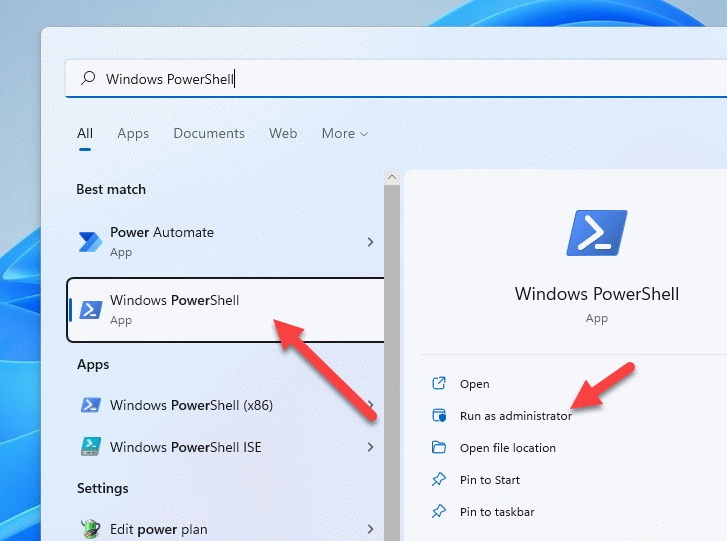Choose Open file location

click(508, 448)
